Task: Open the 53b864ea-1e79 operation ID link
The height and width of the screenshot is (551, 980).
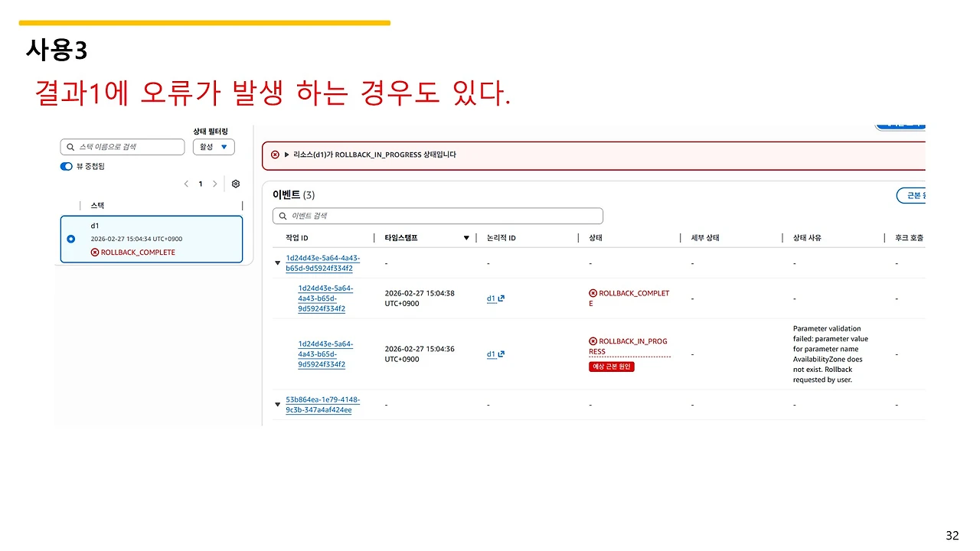Action: pyautogui.click(x=322, y=403)
